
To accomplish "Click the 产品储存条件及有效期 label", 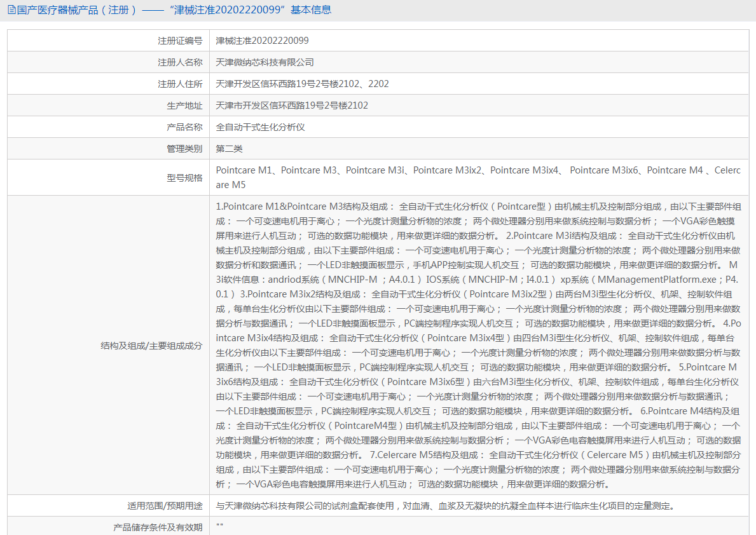I will coord(158,528).
